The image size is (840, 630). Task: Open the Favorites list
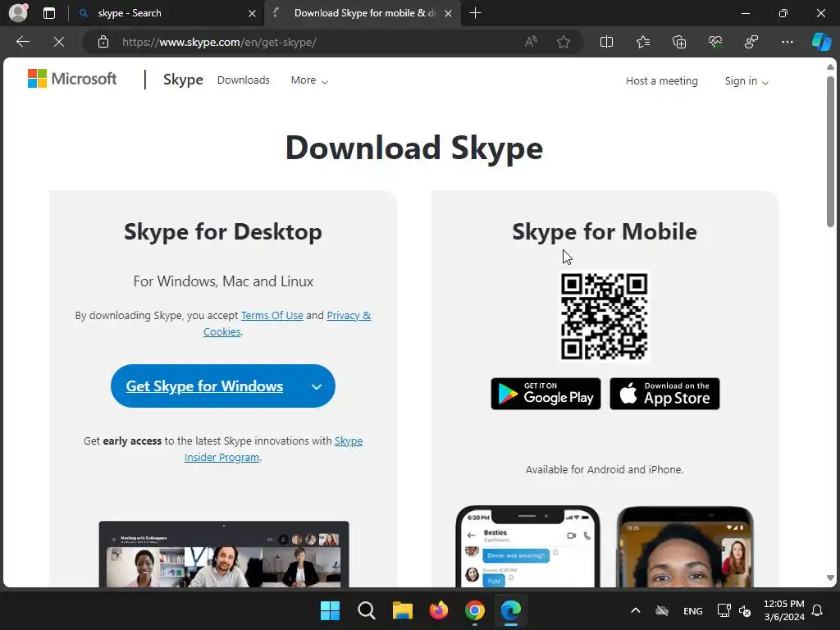tap(643, 42)
